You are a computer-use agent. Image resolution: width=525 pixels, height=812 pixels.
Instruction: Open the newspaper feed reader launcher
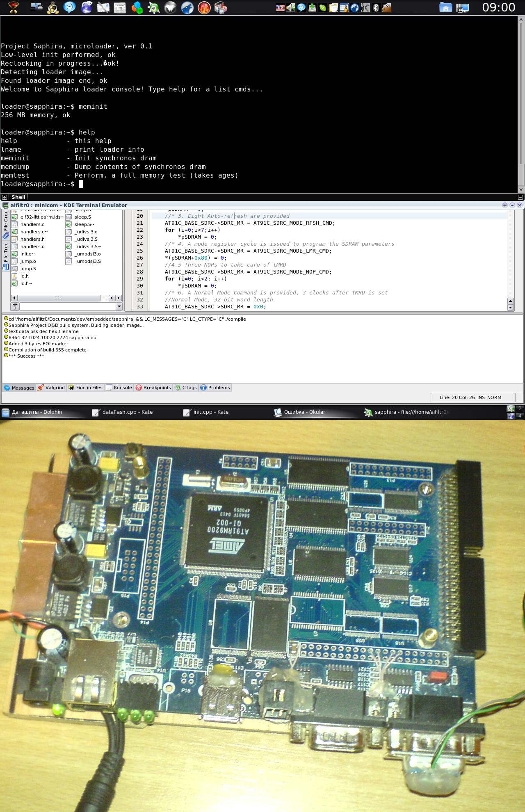(x=120, y=7)
